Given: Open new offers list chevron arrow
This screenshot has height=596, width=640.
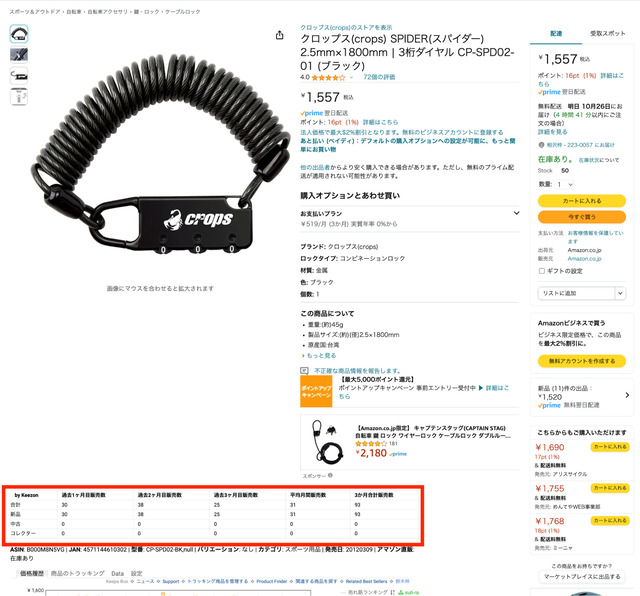Looking at the screenshot, I should [627, 395].
